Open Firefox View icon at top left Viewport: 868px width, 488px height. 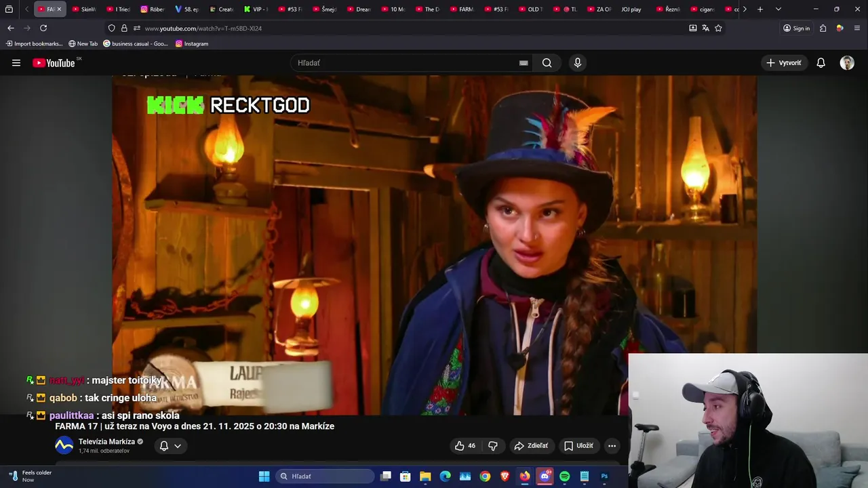(x=9, y=9)
